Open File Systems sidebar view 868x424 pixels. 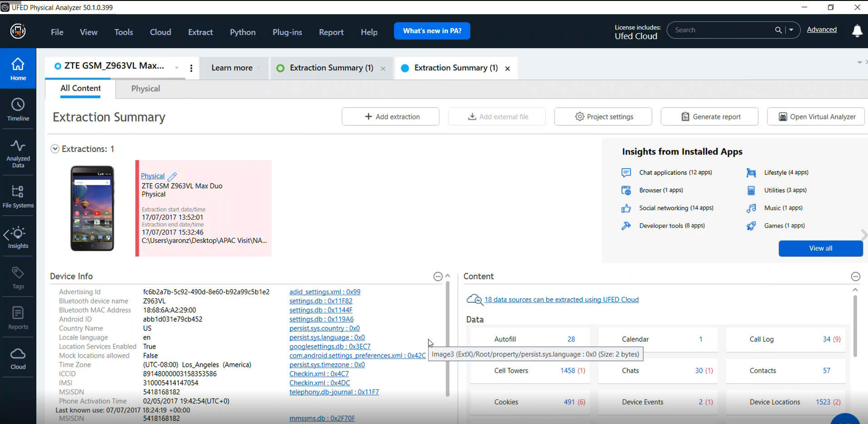18,197
